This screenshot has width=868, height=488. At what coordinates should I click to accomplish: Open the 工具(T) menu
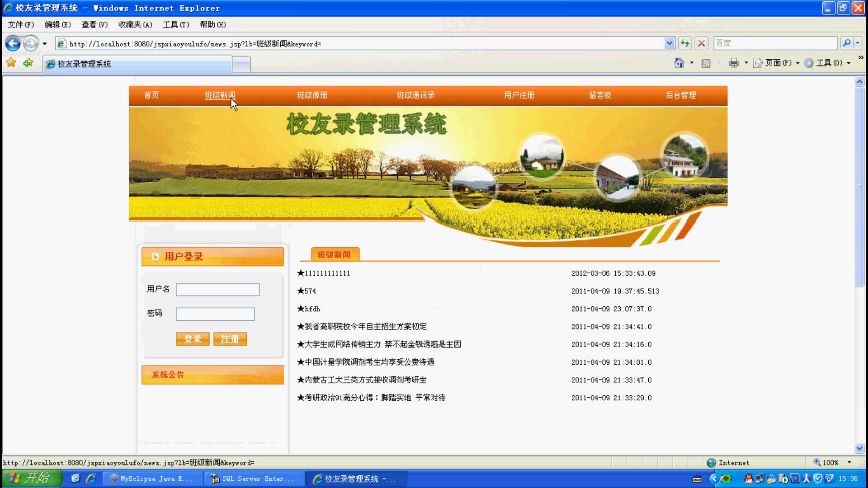[x=176, y=24]
